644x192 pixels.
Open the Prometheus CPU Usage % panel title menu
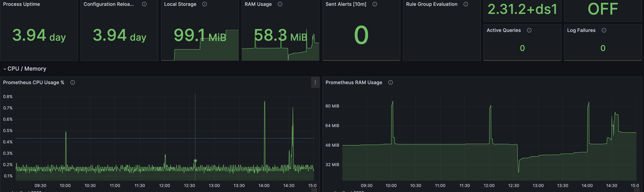pyautogui.click(x=33, y=82)
